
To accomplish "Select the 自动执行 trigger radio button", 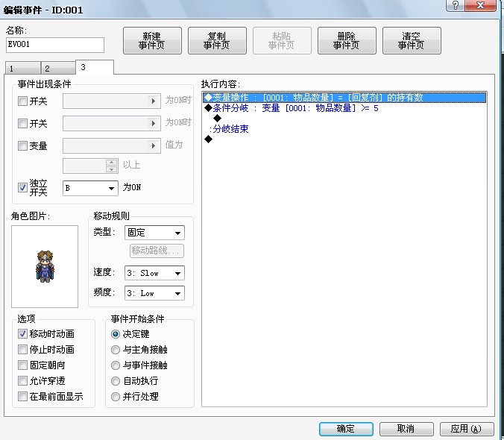I will [116, 381].
